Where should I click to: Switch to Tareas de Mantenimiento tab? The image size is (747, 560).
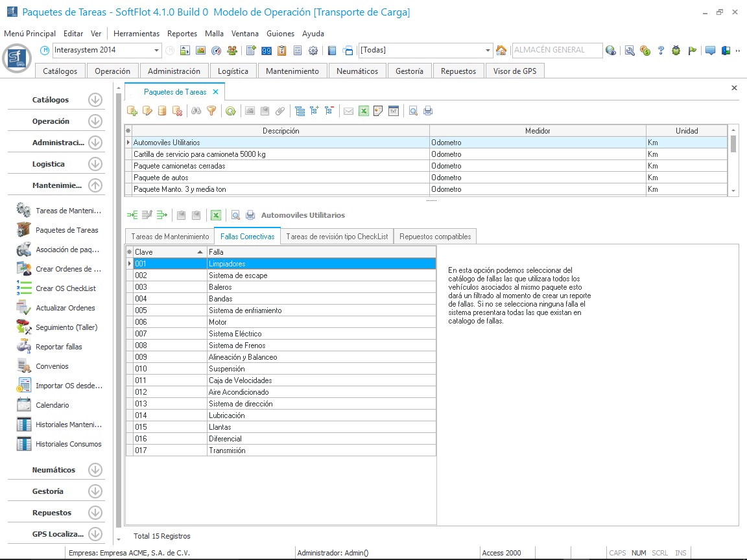point(170,237)
